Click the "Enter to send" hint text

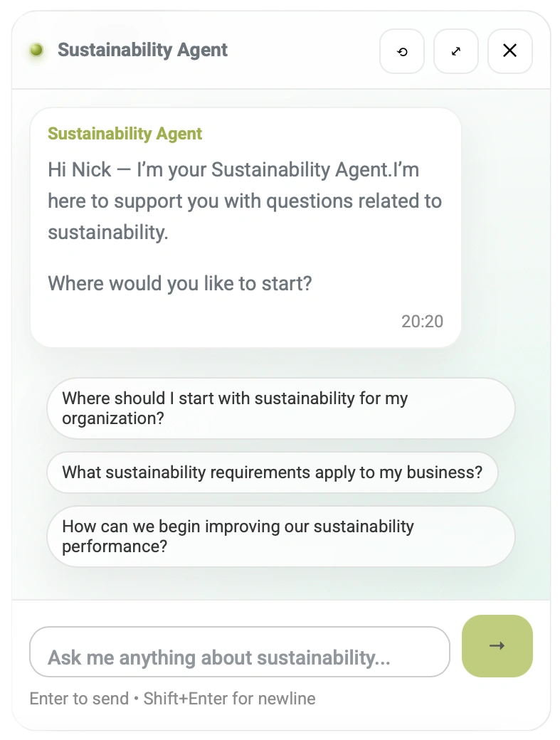pos(78,699)
